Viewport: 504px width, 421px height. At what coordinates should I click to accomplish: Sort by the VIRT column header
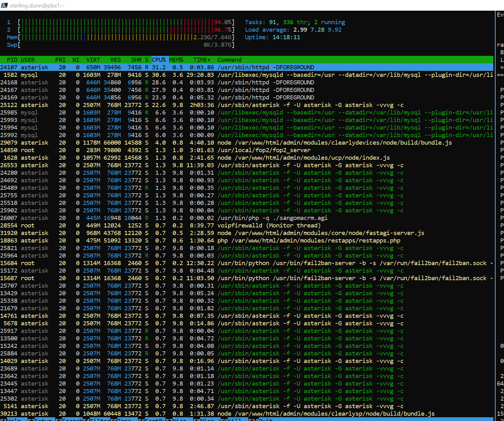[93, 60]
